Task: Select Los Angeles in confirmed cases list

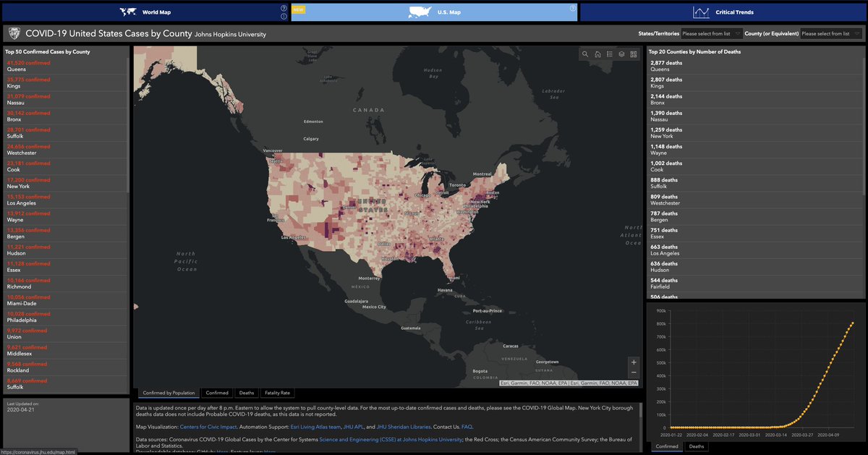Action: pyautogui.click(x=65, y=200)
